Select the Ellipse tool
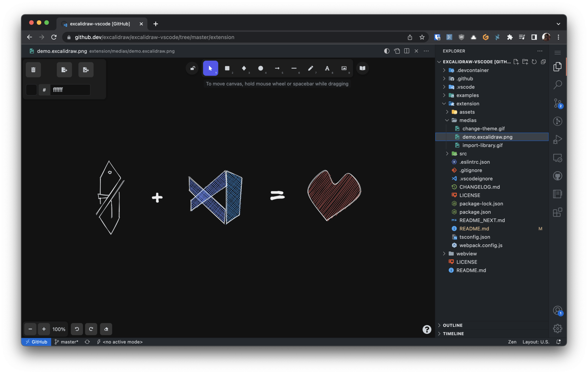 [260, 68]
